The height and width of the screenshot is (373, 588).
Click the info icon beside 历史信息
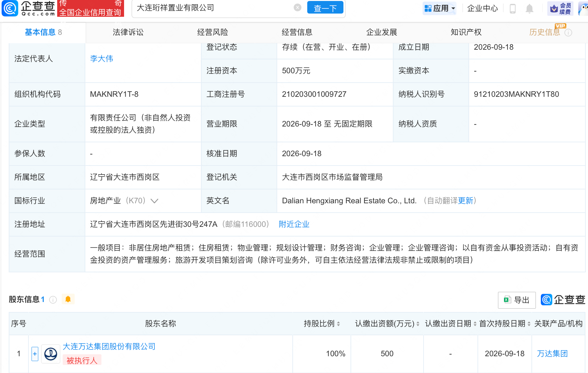[568, 33]
